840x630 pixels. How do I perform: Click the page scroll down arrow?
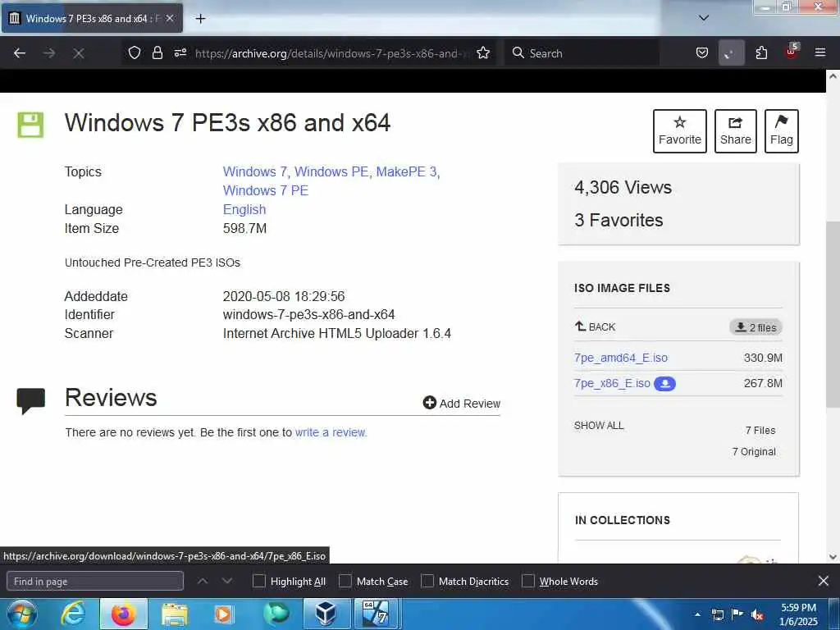[x=833, y=557]
